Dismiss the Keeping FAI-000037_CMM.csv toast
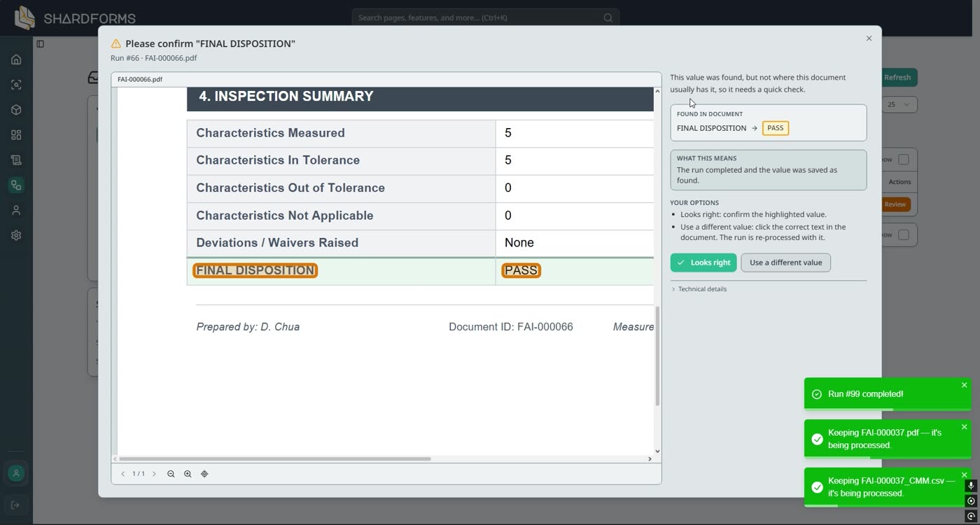980x525 pixels. (x=964, y=475)
